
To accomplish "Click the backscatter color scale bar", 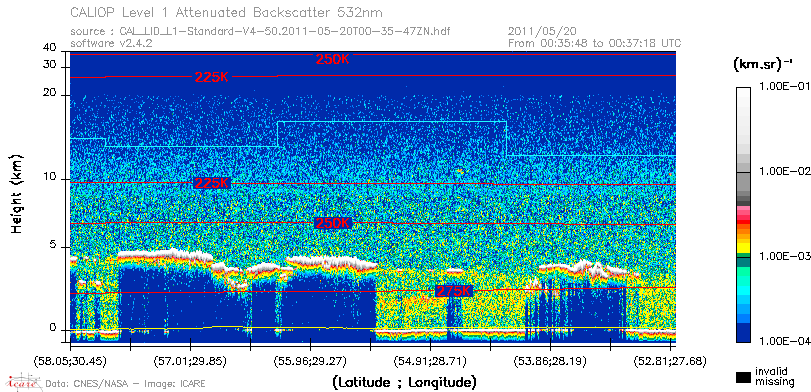I will 743,215.
